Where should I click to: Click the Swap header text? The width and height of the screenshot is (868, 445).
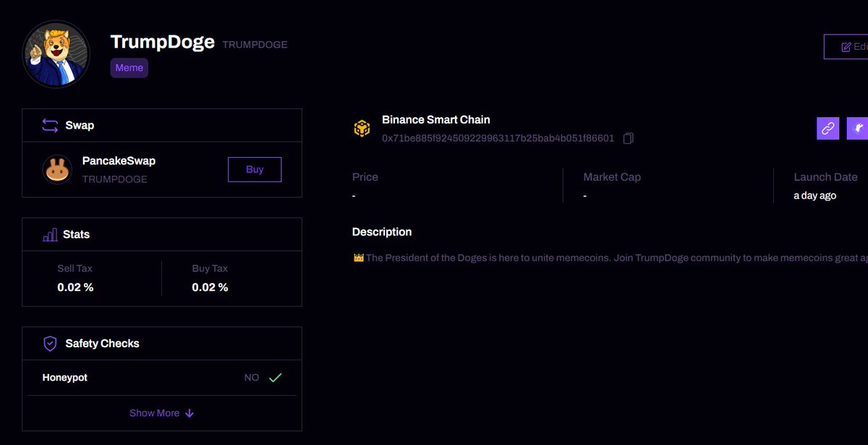point(80,125)
